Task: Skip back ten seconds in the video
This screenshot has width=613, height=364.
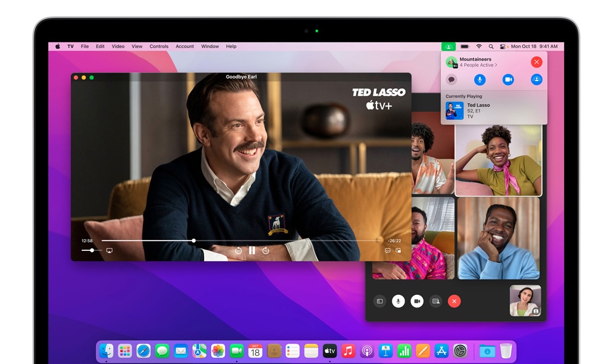Action: coord(238,250)
